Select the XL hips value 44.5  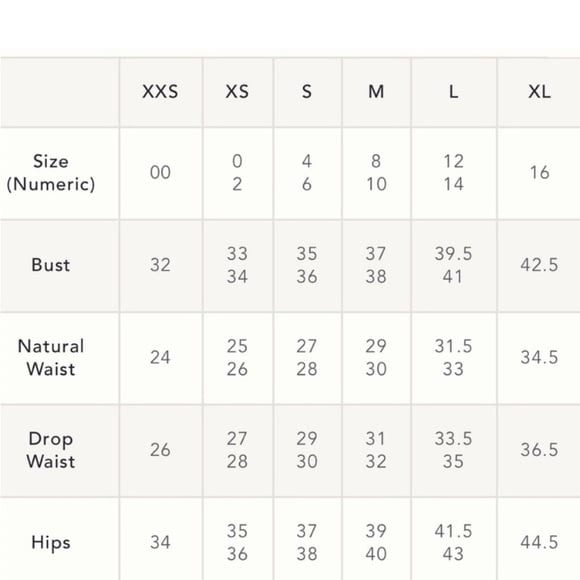(539, 542)
